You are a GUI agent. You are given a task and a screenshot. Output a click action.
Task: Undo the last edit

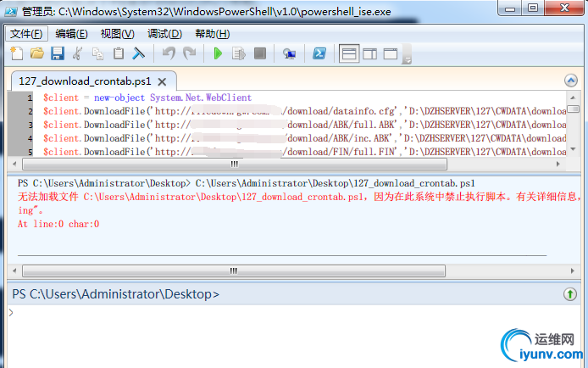(169, 53)
